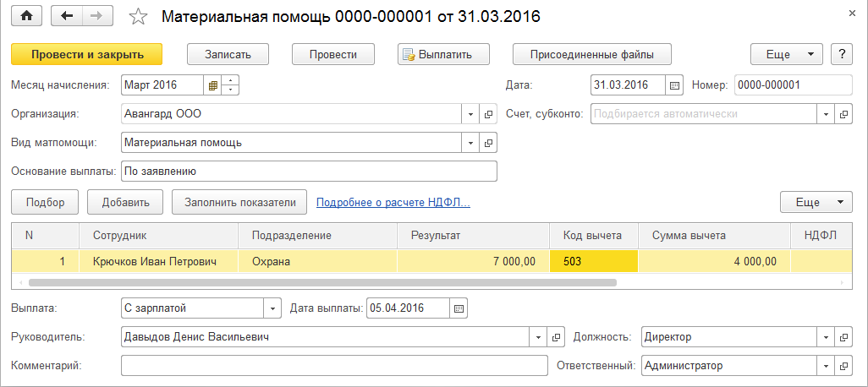The image size is (868, 387).
Task: Add the document to favorites with the star
Action: 139,17
